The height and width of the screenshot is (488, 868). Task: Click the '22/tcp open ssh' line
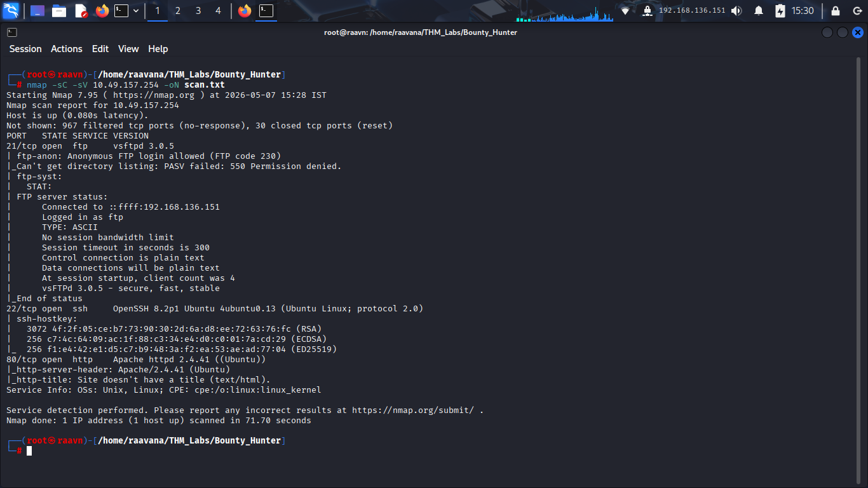pos(215,309)
